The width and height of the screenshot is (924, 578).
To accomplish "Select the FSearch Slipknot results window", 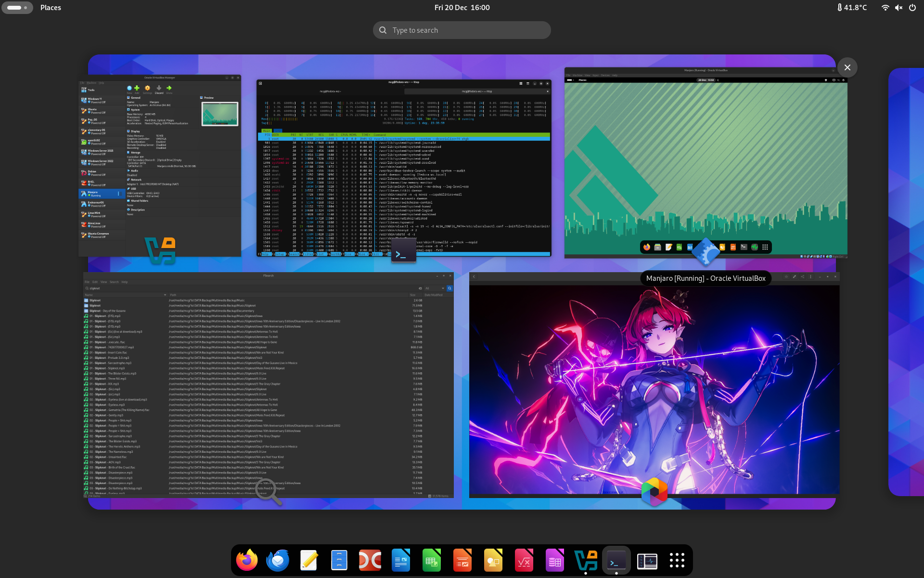I will pyautogui.click(x=268, y=385).
